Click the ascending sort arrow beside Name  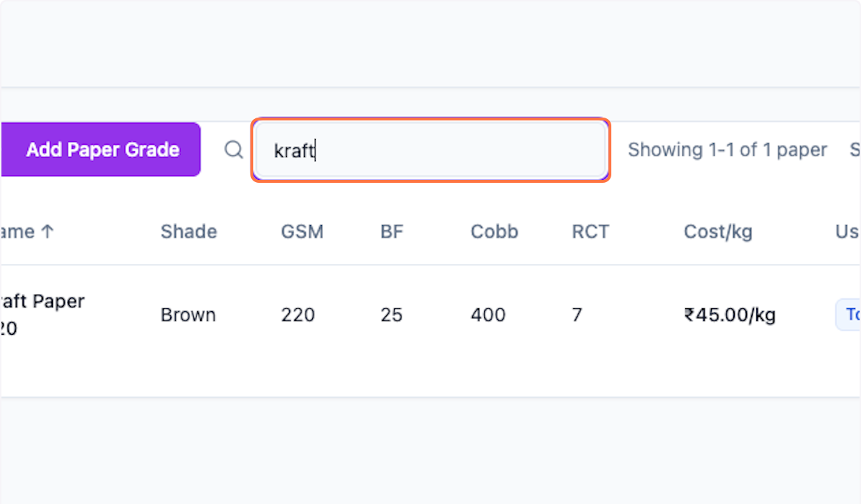[x=47, y=232]
